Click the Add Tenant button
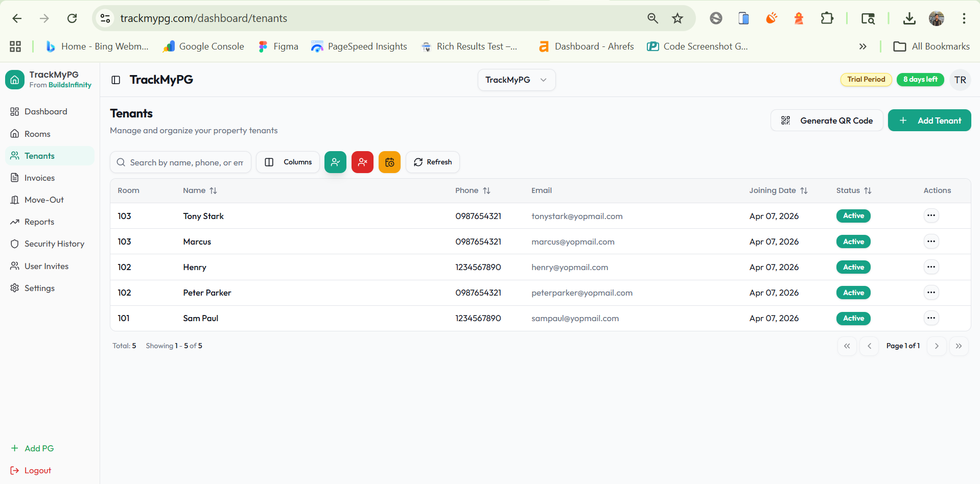This screenshot has height=484, width=980. tap(929, 120)
